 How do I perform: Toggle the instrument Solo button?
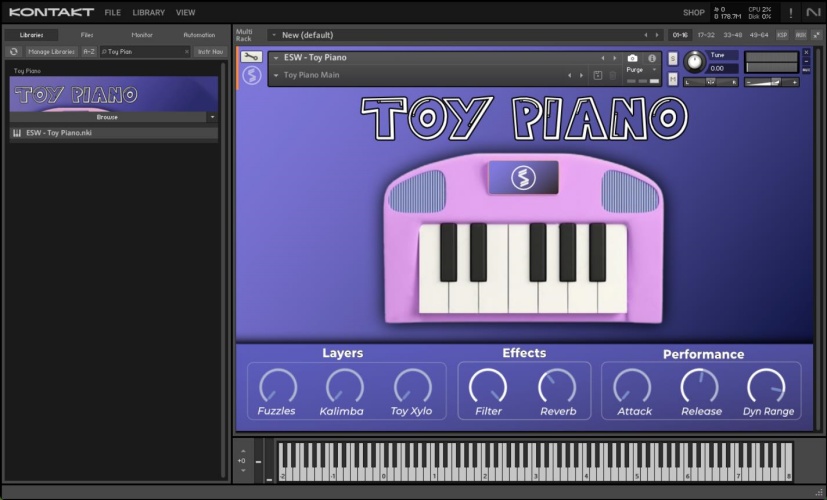click(673, 58)
